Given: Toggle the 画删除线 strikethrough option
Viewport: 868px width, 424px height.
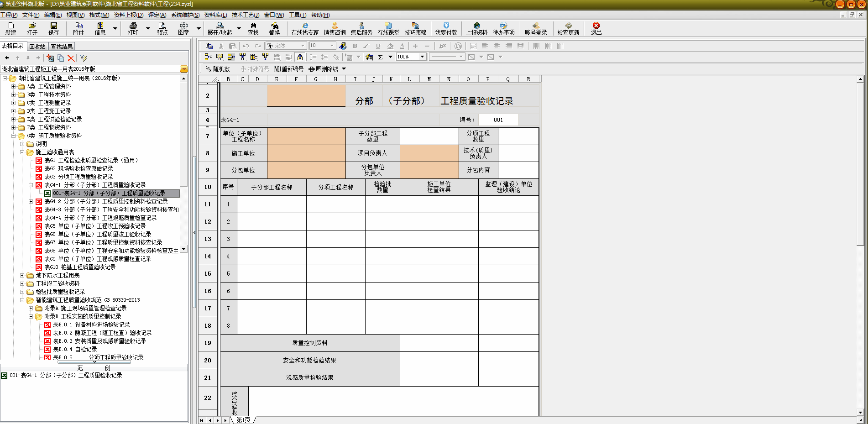Looking at the screenshot, I should (324, 69).
